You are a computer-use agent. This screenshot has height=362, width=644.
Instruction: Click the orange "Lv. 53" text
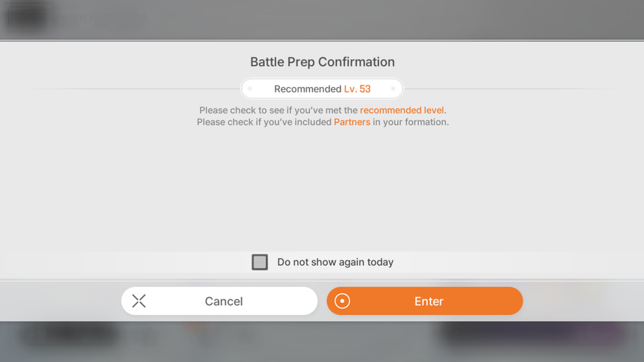tap(357, 89)
